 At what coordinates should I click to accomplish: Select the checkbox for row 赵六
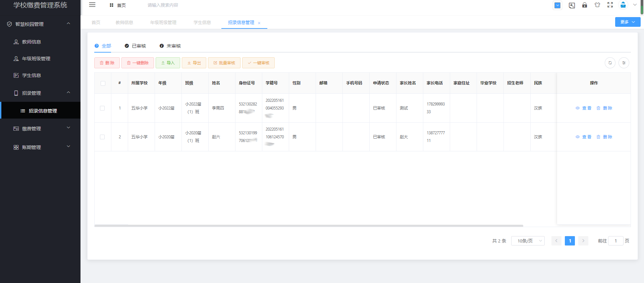coord(102,137)
